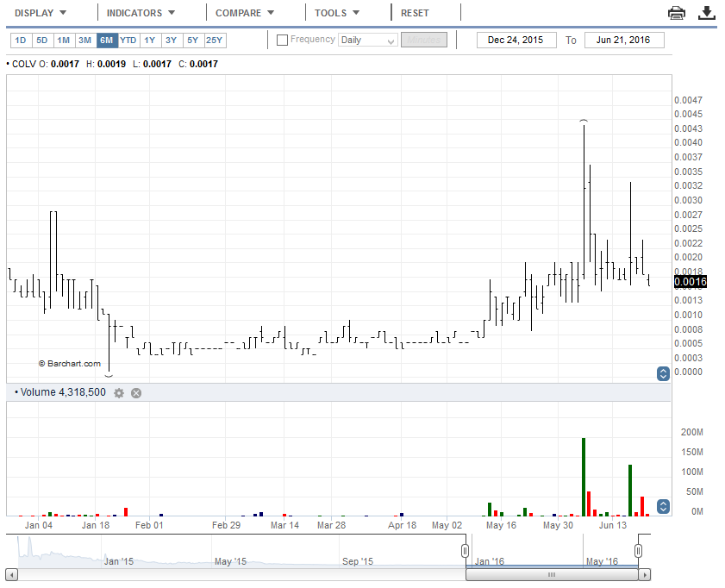Select the 3Y time range
This screenshot has width=725, height=588.
pyautogui.click(x=172, y=41)
